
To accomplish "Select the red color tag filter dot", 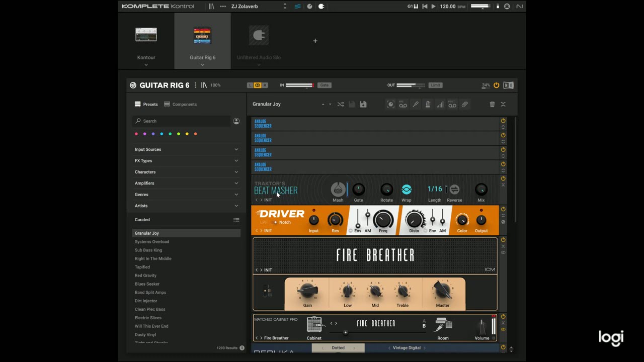I will tap(136, 134).
